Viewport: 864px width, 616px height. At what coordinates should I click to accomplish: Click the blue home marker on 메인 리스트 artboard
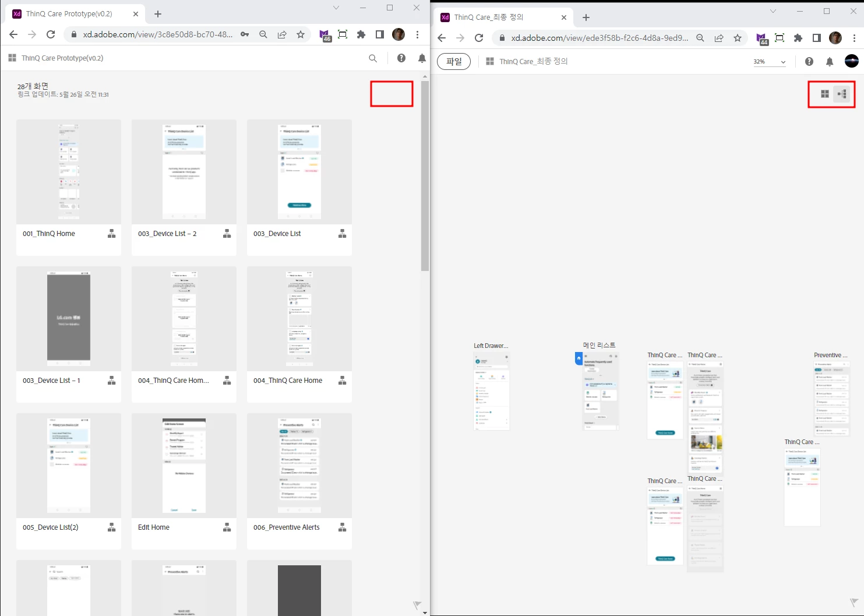click(579, 358)
